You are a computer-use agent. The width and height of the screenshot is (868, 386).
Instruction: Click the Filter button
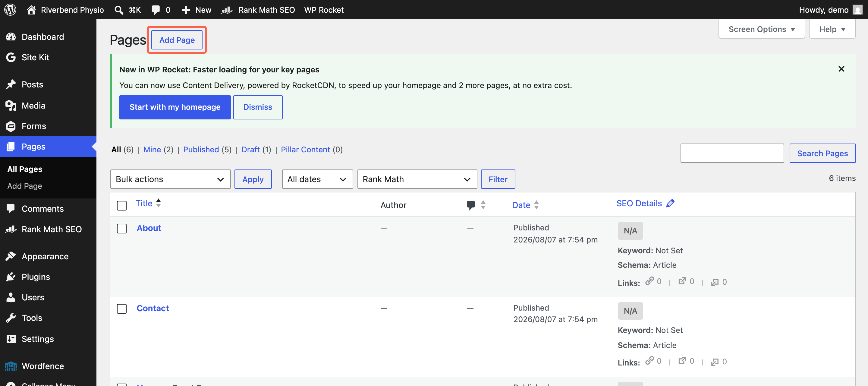[498, 179]
